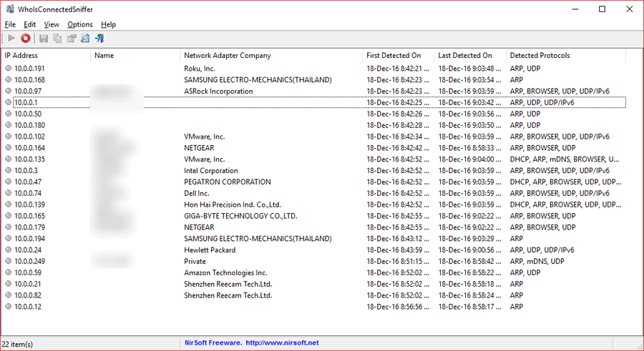
Task: Open the View menu
Action: pos(52,24)
